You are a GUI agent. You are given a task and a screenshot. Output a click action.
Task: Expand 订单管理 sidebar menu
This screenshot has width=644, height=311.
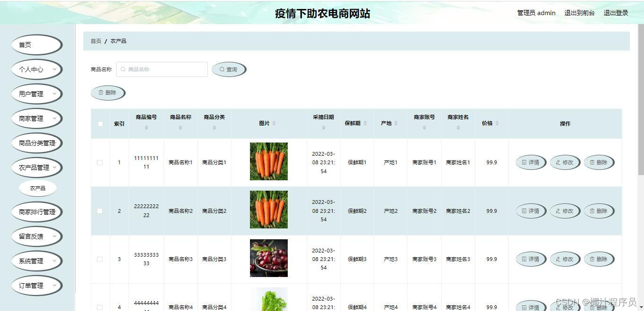tap(36, 286)
